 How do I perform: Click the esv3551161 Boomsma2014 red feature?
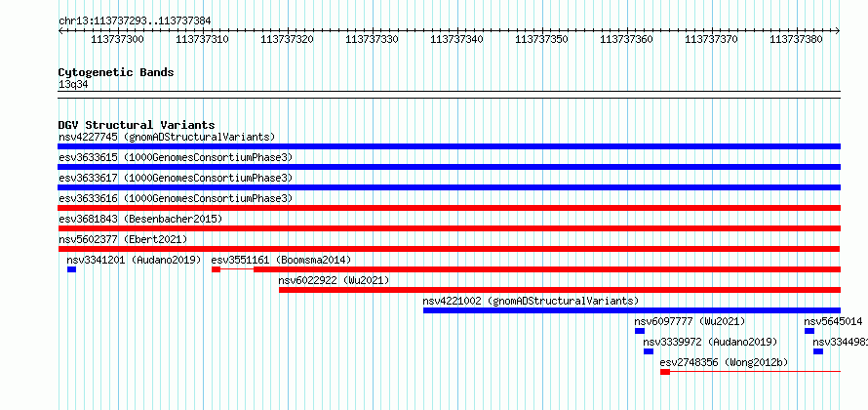click(526, 269)
